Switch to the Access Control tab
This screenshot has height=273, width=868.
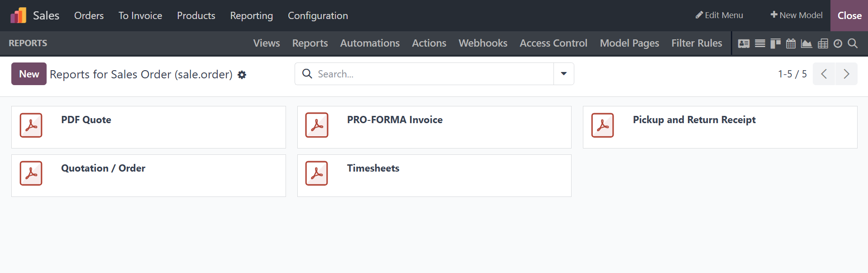point(553,43)
